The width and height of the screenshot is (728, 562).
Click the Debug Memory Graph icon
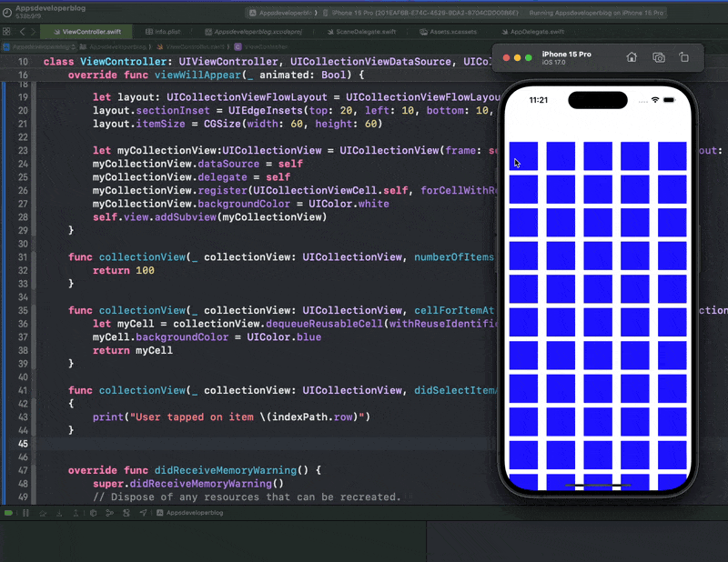109,512
